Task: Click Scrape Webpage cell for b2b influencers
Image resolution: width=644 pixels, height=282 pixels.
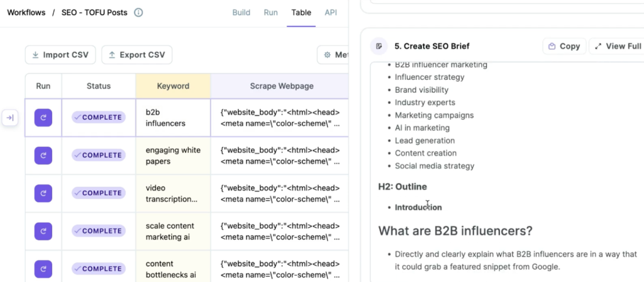Action: [x=279, y=118]
